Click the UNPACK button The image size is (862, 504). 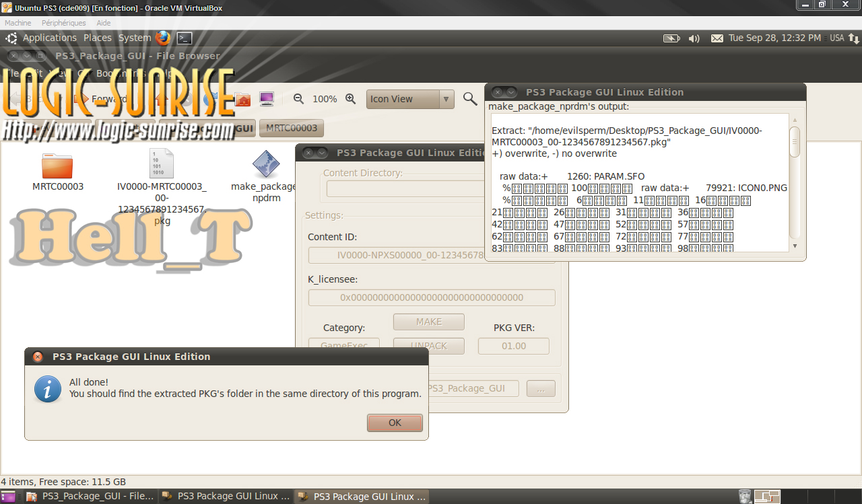pos(429,346)
